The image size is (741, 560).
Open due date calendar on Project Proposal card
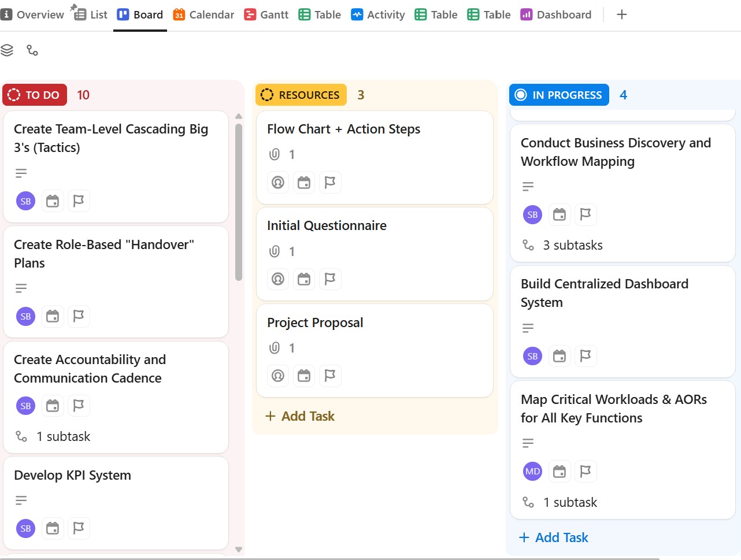[x=304, y=376]
